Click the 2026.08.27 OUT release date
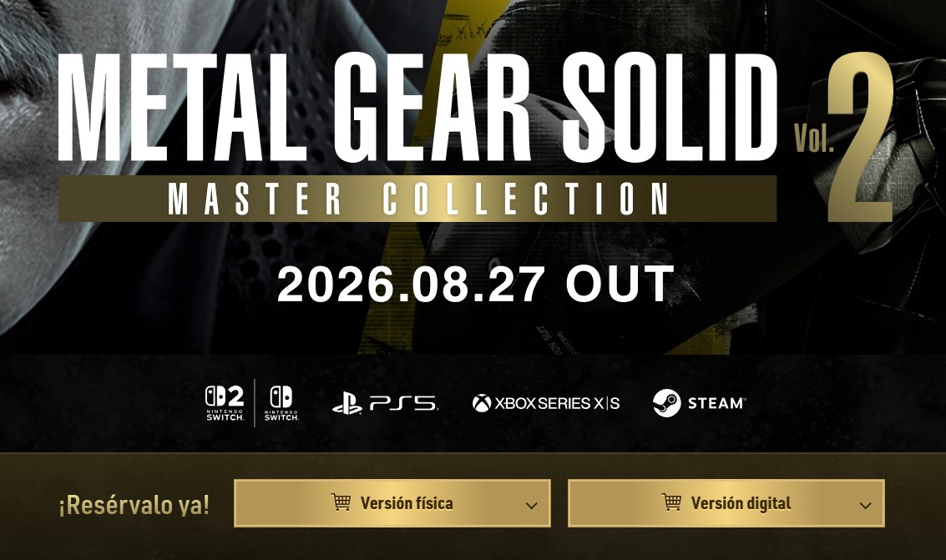Image resolution: width=946 pixels, height=560 pixels. (x=475, y=284)
